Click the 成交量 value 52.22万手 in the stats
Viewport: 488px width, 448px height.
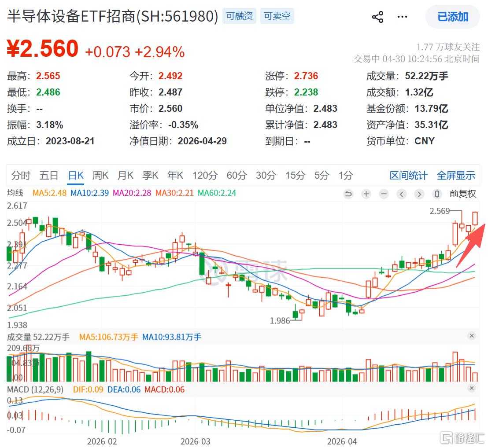pos(426,76)
